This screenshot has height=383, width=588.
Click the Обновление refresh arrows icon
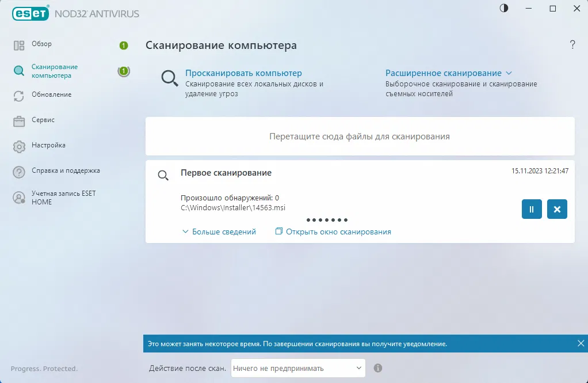tap(19, 96)
